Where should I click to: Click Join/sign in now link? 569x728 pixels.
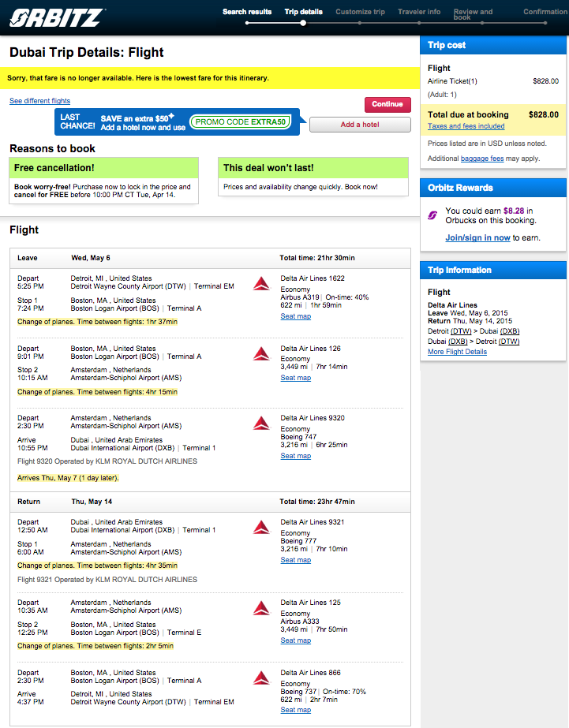coord(477,237)
